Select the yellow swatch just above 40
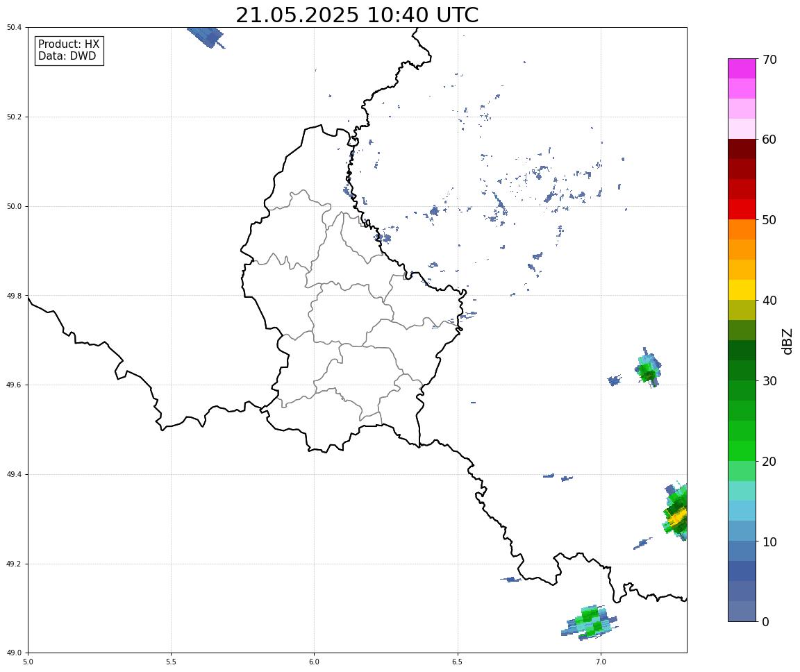Viewport: 800px width, 672px height. pyautogui.click(x=742, y=290)
